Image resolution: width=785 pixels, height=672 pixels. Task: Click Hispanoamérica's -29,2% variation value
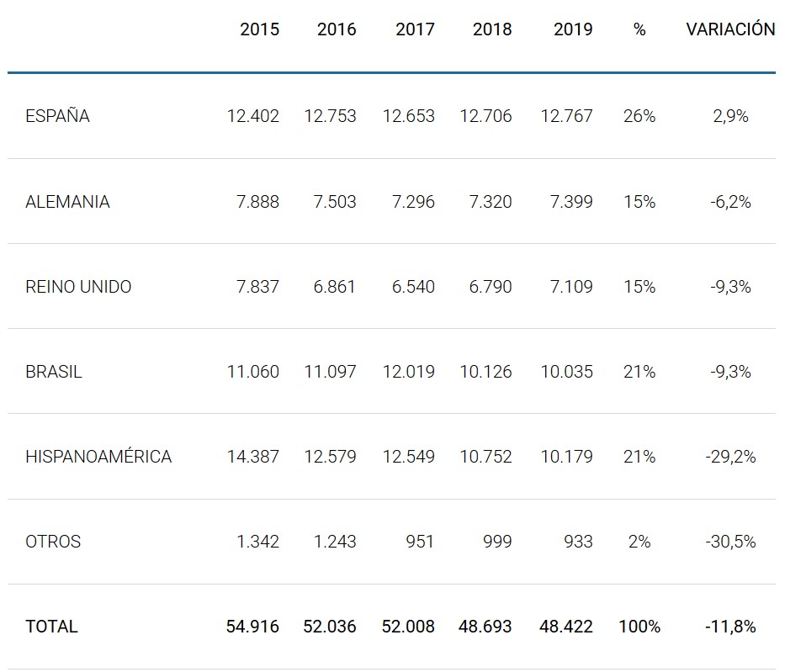click(x=730, y=457)
